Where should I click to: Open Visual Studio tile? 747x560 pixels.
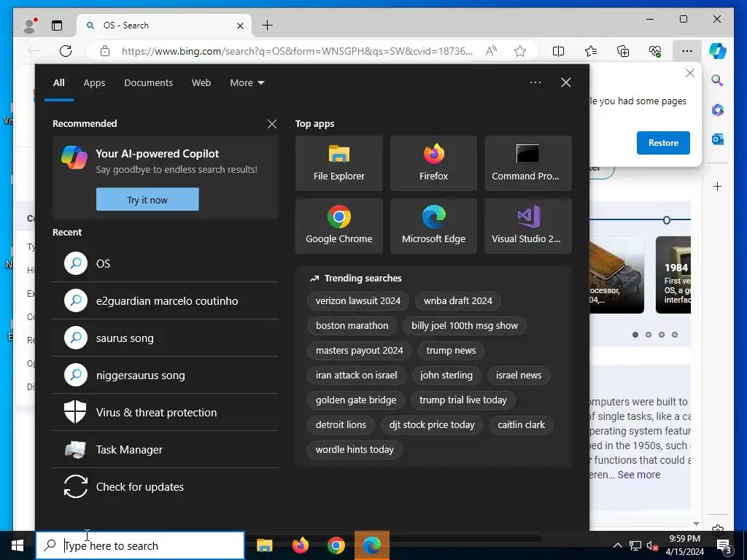tap(528, 226)
